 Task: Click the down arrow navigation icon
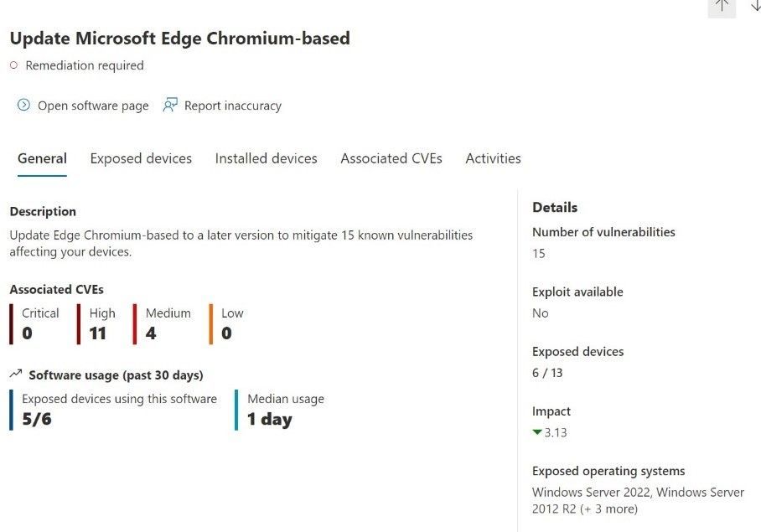(x=756, y=5)
